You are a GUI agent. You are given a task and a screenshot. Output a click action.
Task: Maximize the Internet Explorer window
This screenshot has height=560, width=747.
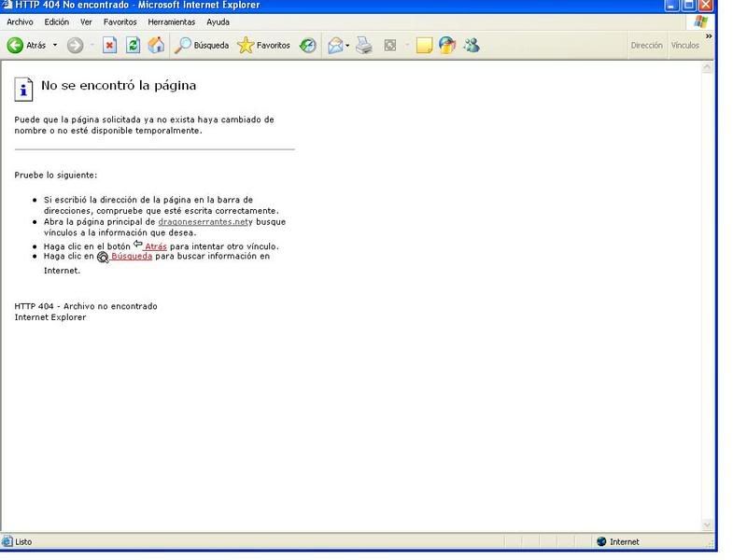pyautogui.click(x=689, y=6)
